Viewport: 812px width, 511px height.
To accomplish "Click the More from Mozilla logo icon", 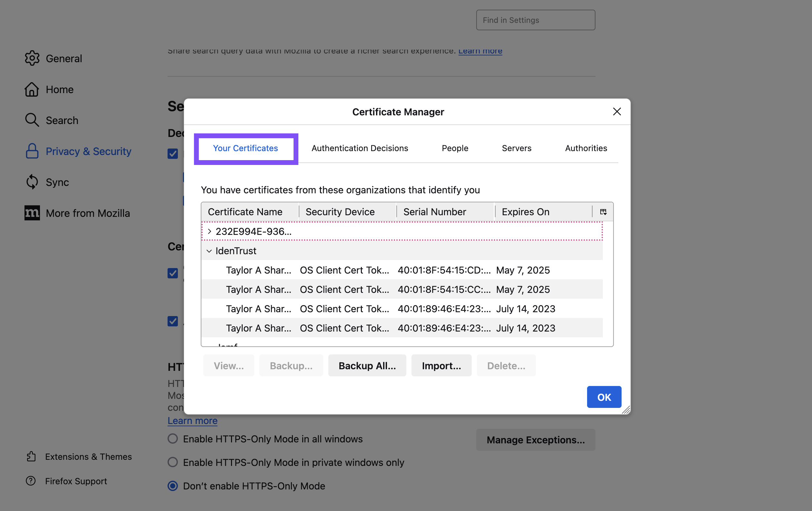I will point(32,213).
